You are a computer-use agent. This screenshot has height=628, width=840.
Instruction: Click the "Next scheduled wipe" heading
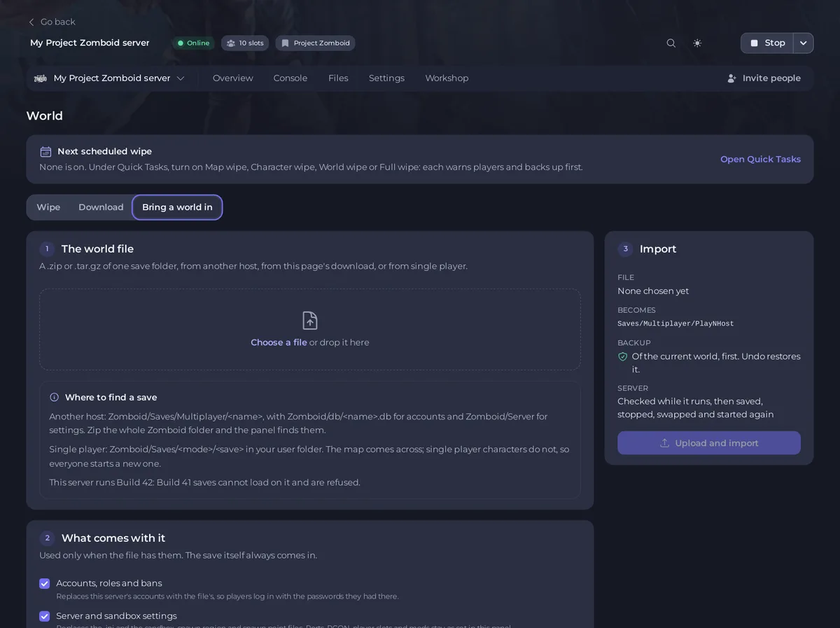(104, 151)
